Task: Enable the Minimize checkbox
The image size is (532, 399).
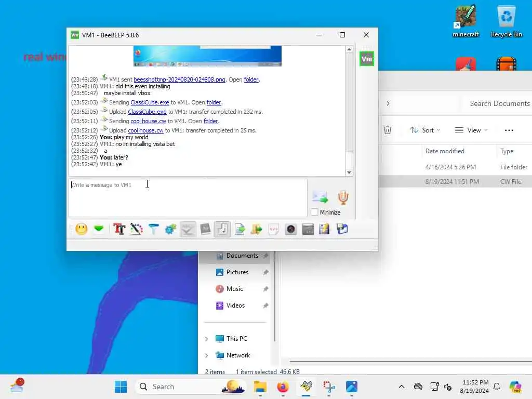Action: [x=314, y=212]
